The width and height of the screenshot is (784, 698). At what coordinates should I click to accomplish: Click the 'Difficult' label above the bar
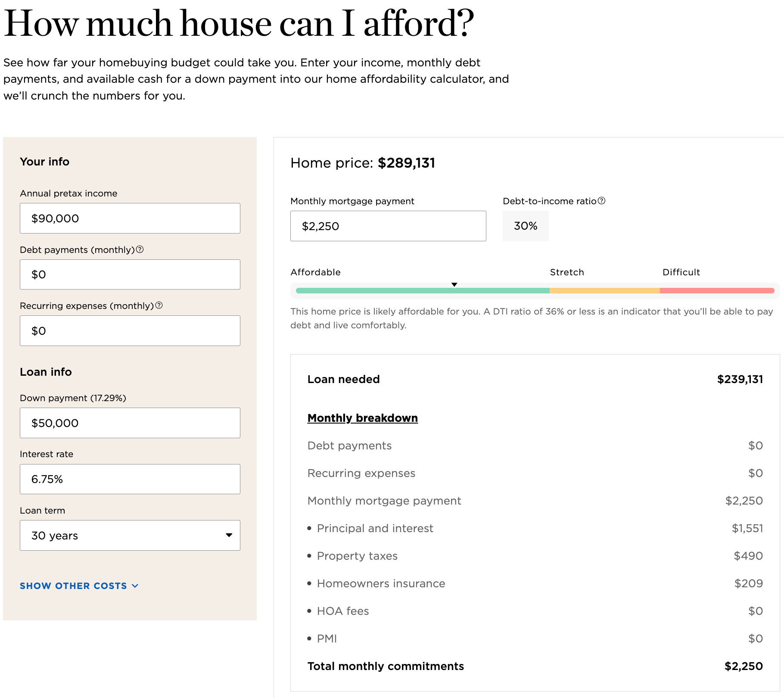click(681, 272)
